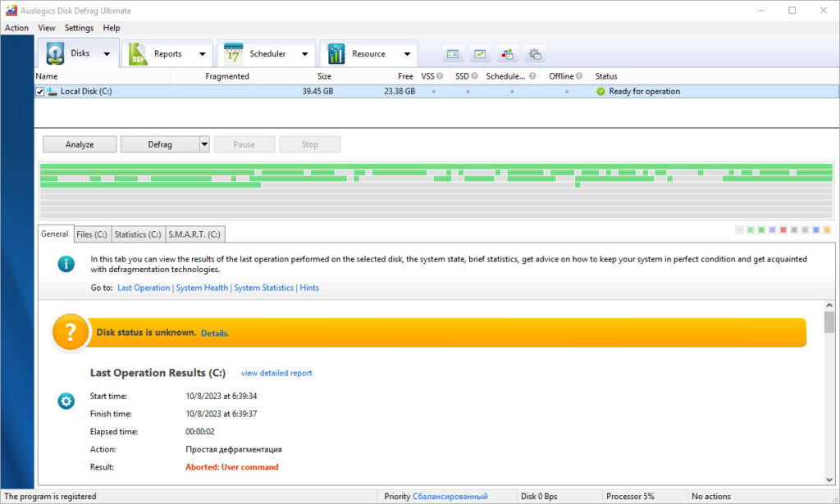Click the scroll down arrow of results pane
Screen dimensions: 840x504
829,480
